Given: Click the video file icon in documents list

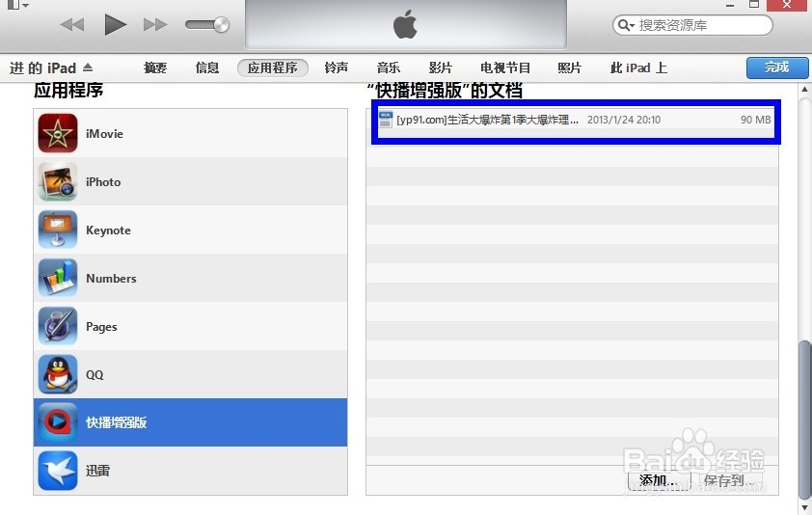Looking at the screenshot, I should [x=386, y=120].
